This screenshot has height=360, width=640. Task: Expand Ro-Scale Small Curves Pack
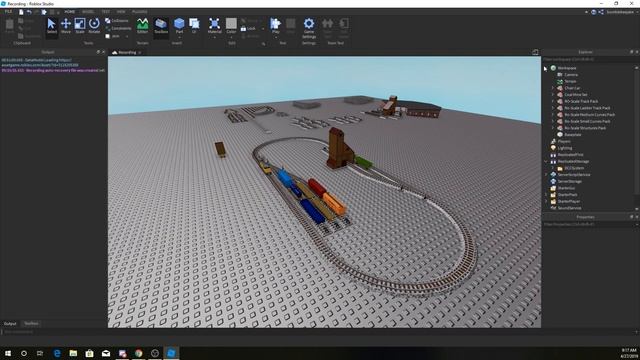[x=553, y=121]
